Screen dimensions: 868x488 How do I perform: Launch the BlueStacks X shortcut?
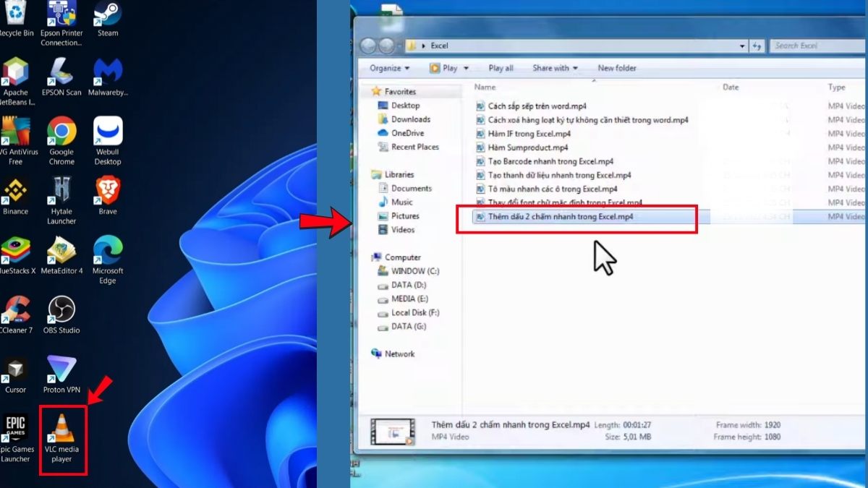click(x=15, y=255)
